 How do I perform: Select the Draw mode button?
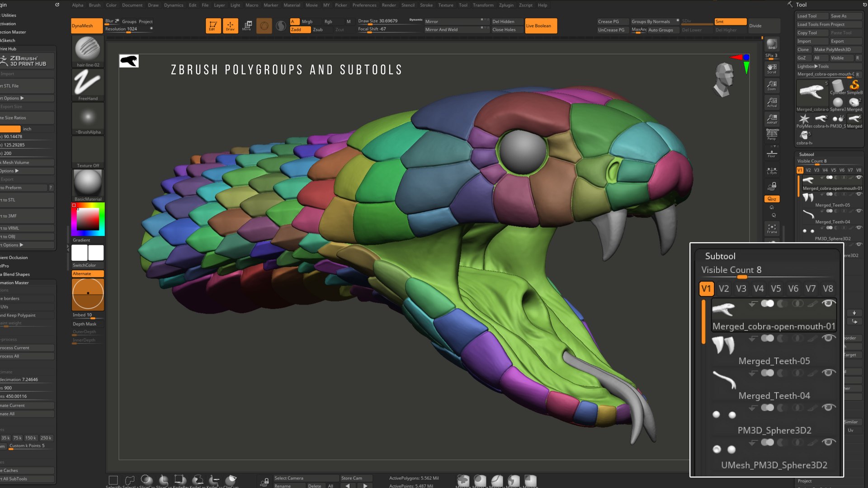click(230, 25)
